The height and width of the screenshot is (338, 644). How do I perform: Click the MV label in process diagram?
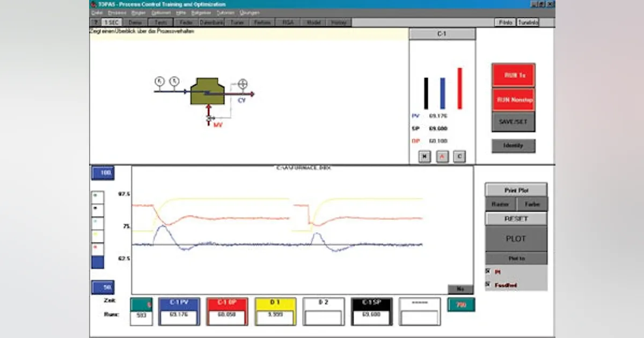click(218, 125)
